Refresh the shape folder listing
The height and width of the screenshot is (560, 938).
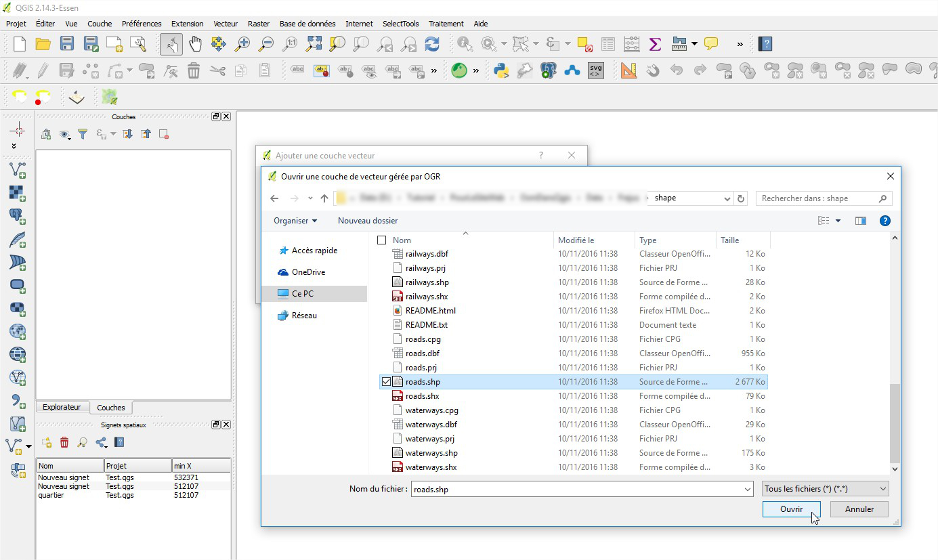(x=741, y=198)
